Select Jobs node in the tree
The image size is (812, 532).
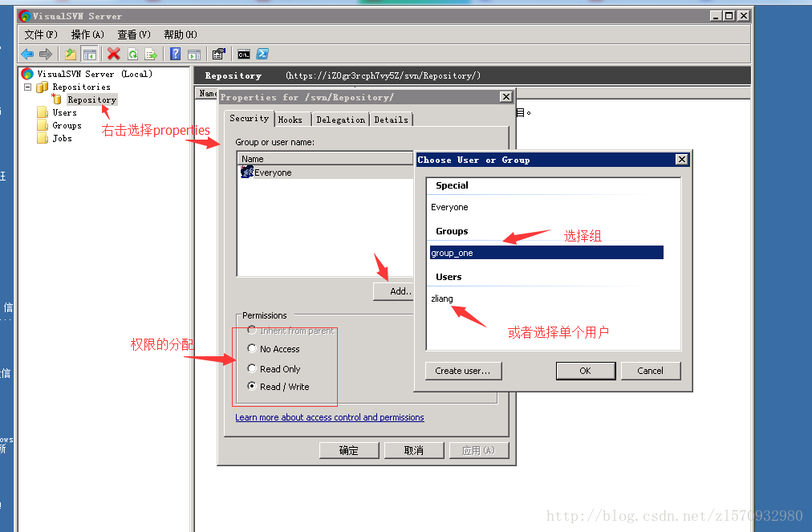62,138
